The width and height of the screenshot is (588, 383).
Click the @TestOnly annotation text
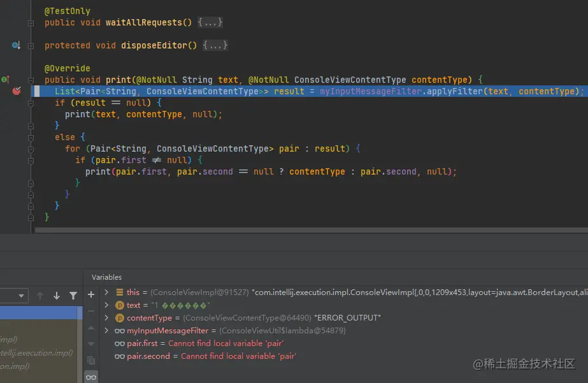click(68, 11)
